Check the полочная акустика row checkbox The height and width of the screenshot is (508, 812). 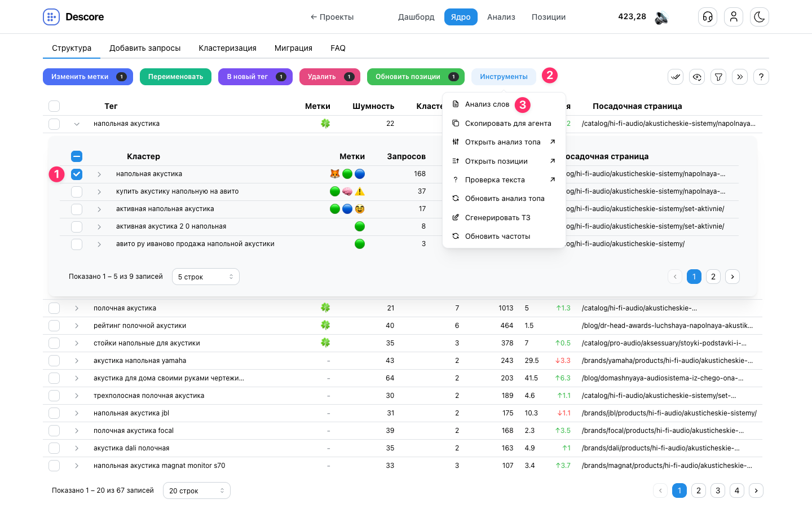point(54,308)
